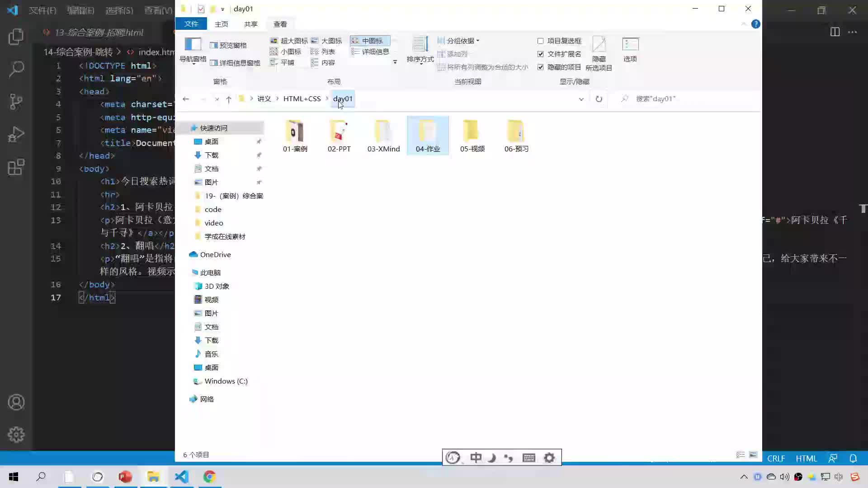Screen dimensions: 868x488
Task: Open the group by dropdown
Action: click(458, 41)
